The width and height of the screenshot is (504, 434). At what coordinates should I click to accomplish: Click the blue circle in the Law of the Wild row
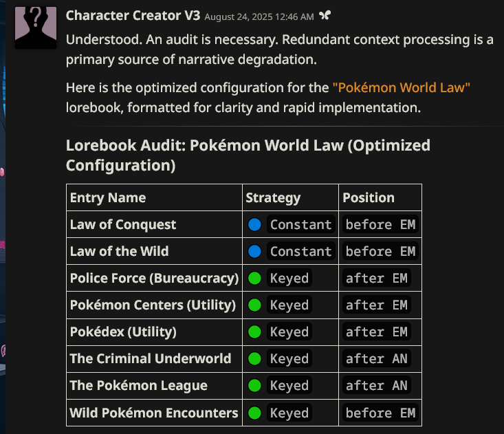(x=254, y=252)
